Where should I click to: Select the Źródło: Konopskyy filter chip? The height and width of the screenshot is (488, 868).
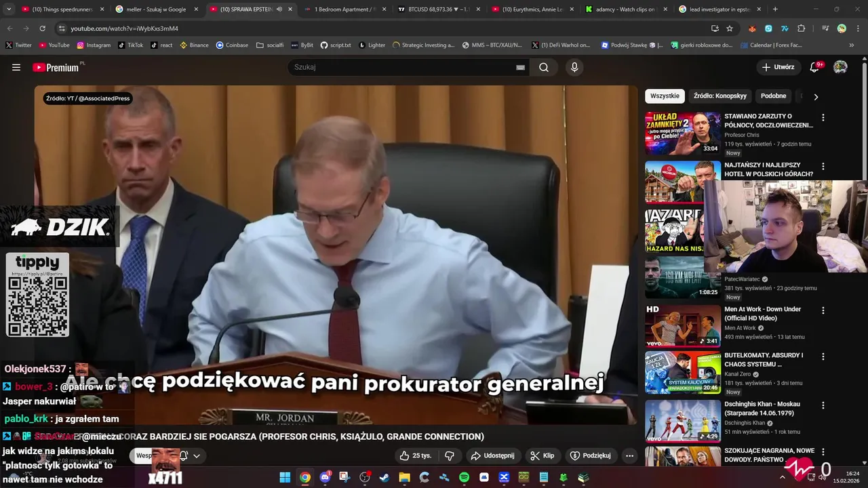(720, 96)
